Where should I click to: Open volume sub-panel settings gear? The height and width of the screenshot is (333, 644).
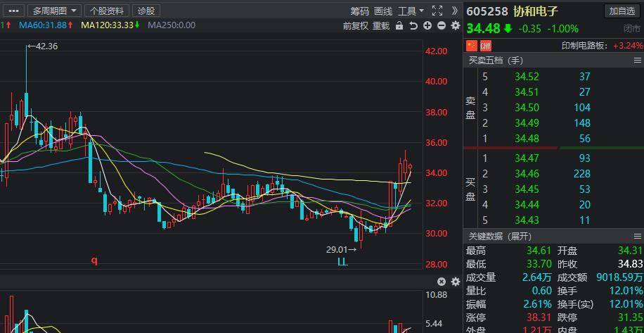[x=455, y=282]
